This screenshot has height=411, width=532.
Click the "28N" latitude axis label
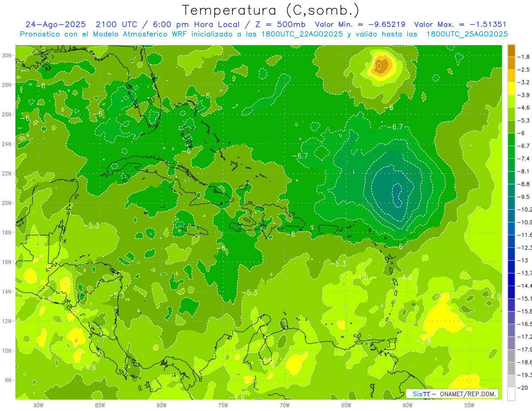point(8,85)
